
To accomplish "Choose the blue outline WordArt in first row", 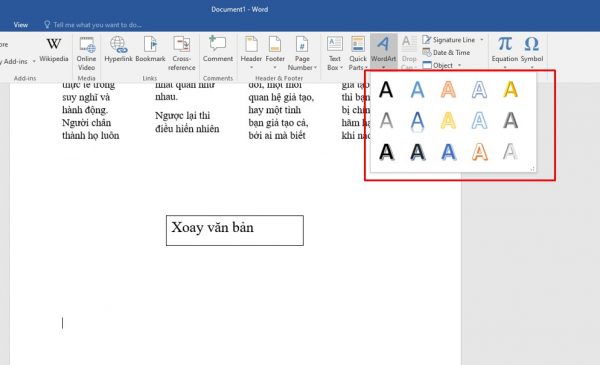I will [417, 90].
